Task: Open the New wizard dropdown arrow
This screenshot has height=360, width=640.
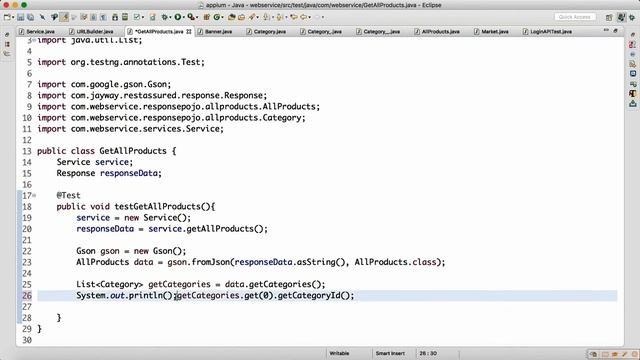Action: 13,17
